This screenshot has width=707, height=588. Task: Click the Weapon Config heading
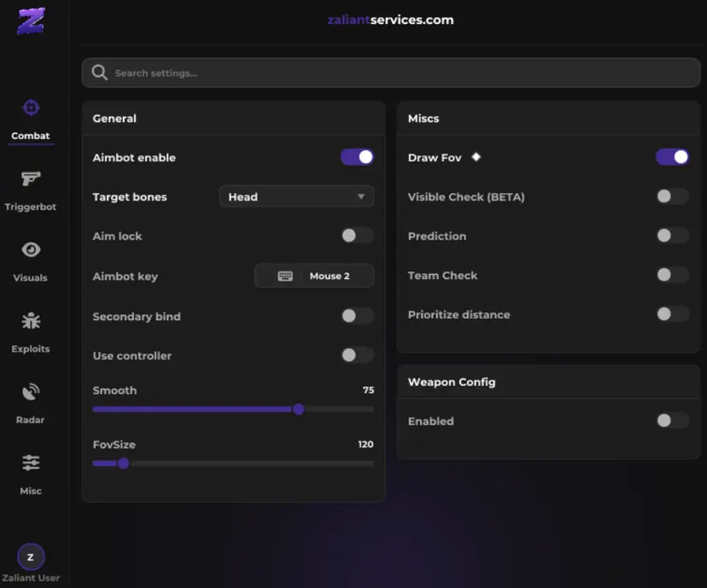(x=452, y=382)
